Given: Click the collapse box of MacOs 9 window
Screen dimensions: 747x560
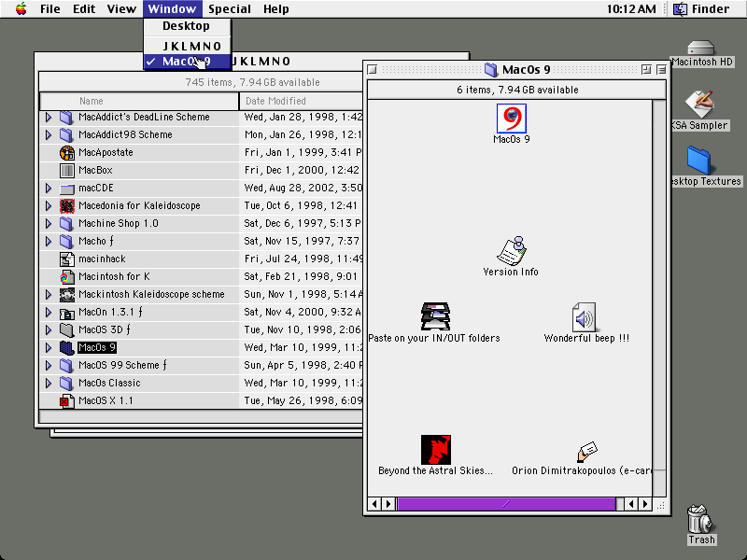Looking at the screenshot, I should pyautogui.click(x=661, y=70).
